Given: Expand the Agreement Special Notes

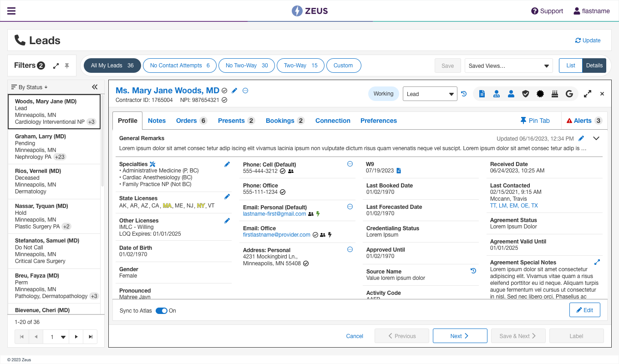Looking at the screenshot, I should pyautogui.click(x=597, y=262).
